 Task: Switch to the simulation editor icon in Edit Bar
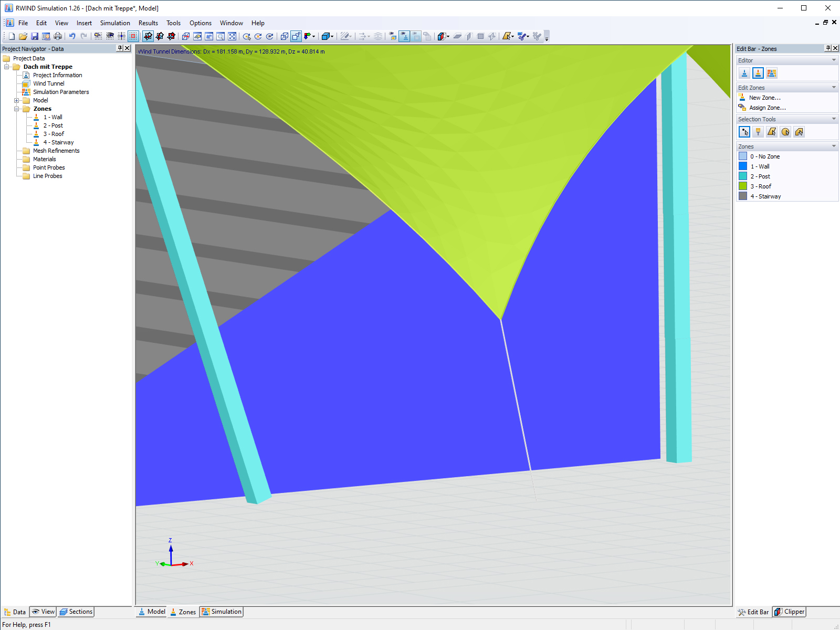coord(771,73)
